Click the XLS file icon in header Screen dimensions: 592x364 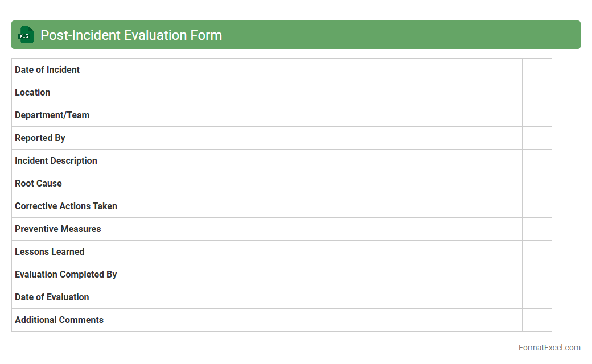26,35
